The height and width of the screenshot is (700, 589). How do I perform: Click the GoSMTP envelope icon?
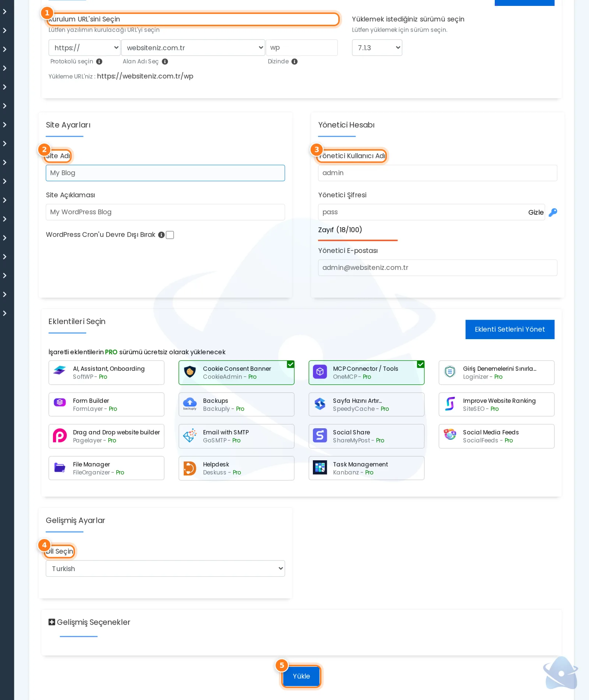coord(190,436)
